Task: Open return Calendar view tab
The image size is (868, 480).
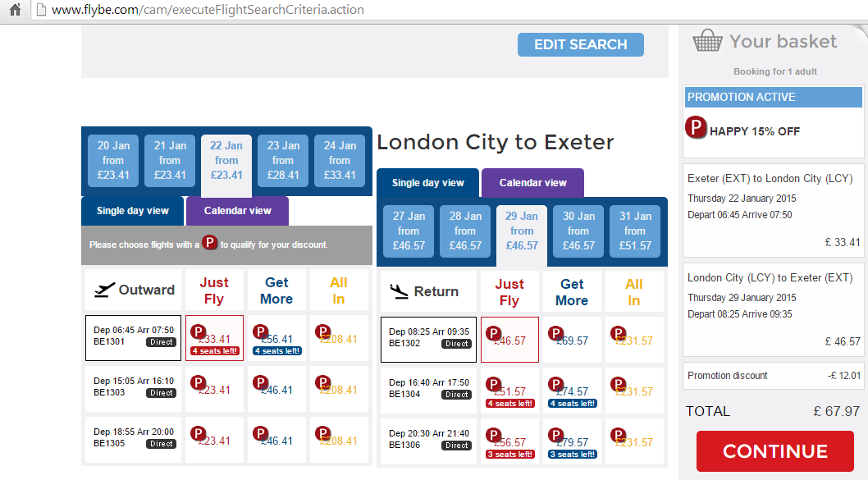Action: tap(532, 183)
